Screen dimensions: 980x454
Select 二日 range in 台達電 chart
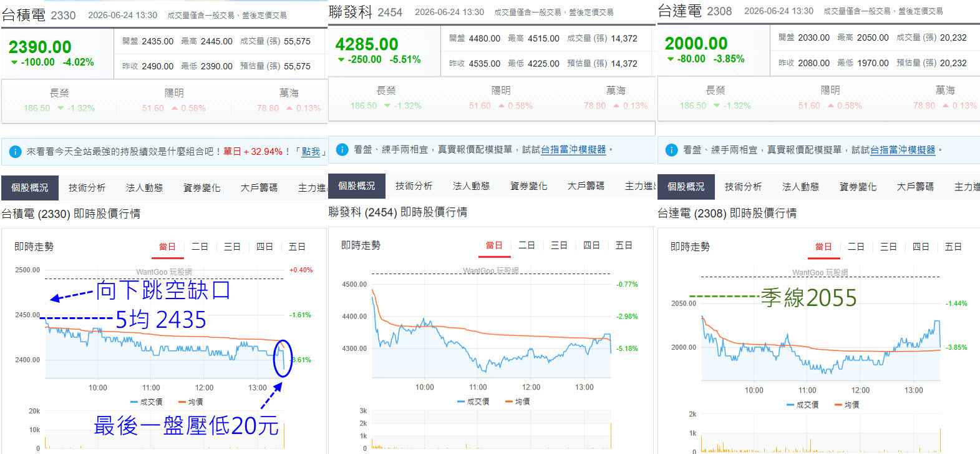click(x=856, y=247)
